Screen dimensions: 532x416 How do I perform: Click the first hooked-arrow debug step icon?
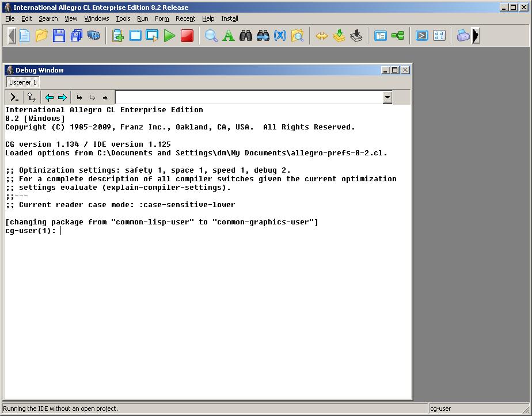coord(79,98)
